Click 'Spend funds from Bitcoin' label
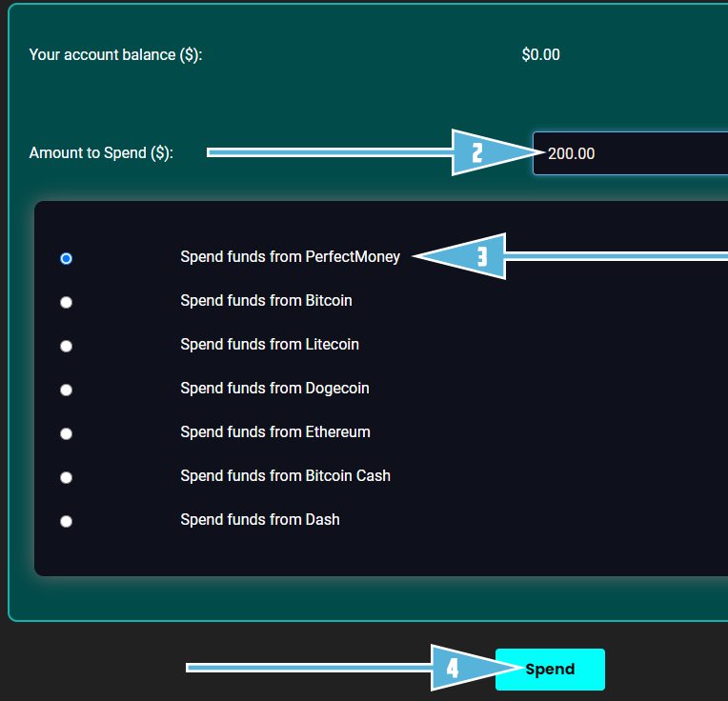Viewport: 728px width, 701px height. (x=266, y=301)
